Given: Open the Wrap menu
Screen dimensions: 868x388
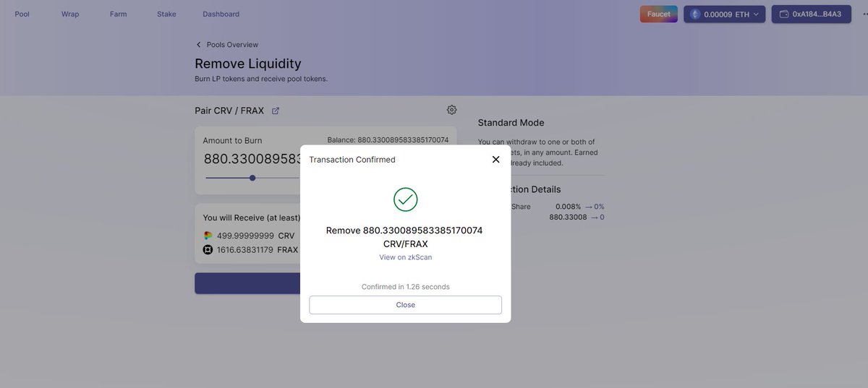Looking at the screenshot, I should [x=70, y=14].
